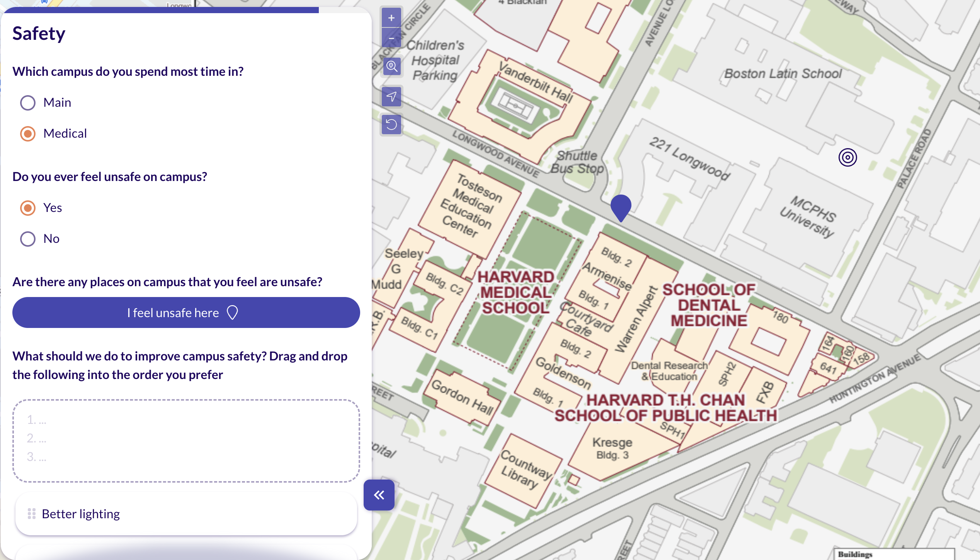Click the Better lighting drag handle
Viewport: 980px width, 560px height.
coord(32,514)
